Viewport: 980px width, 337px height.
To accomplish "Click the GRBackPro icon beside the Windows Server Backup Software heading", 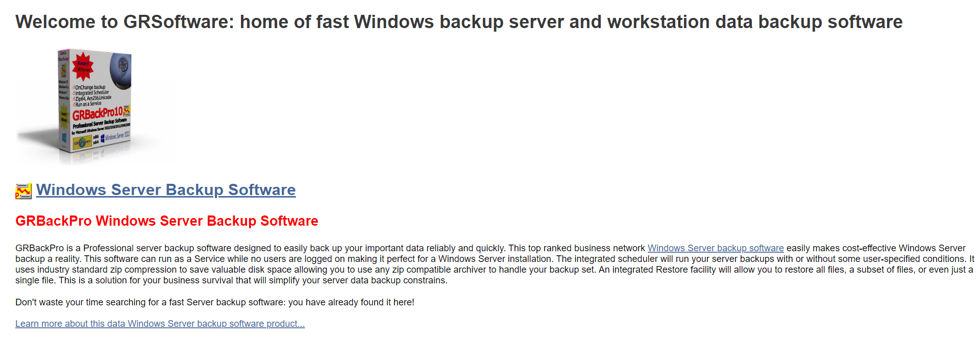I will pos(23,191).
